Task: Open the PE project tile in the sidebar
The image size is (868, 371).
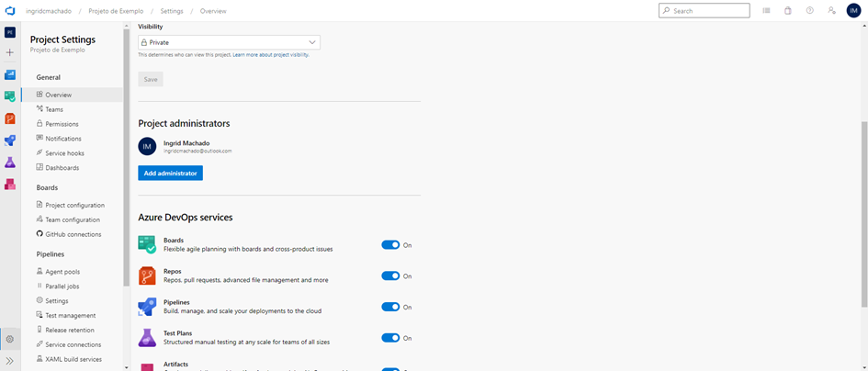Action: (x=10, y=33)
